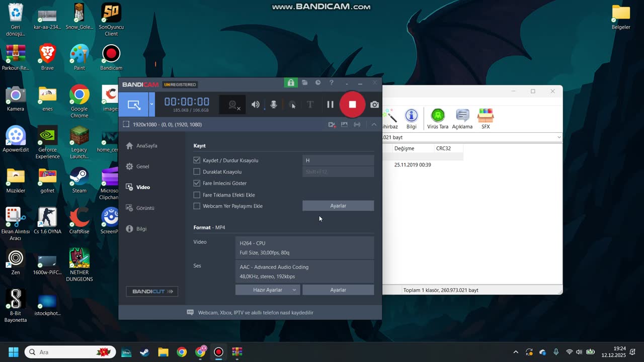This screenshot has width=644, height=362.
Task: Open the scheduled recording clock icon
Action: [x=318, y=83]
